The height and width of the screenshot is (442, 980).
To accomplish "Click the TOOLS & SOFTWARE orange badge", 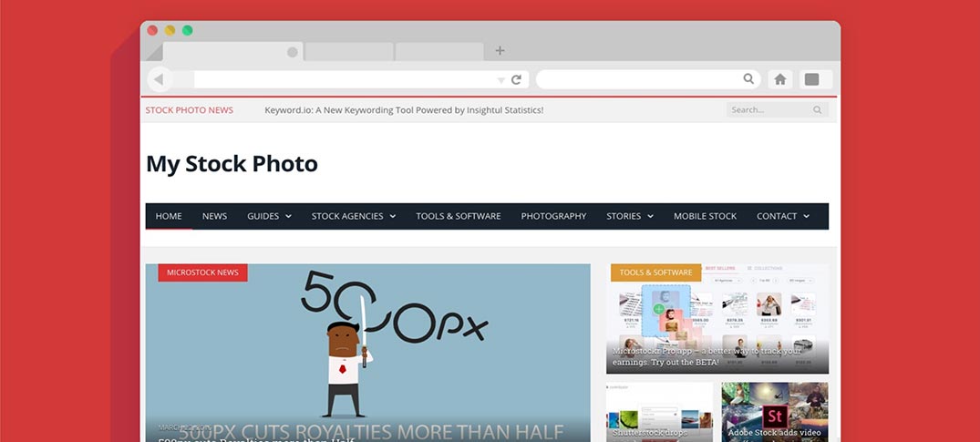I will [655, 272].
